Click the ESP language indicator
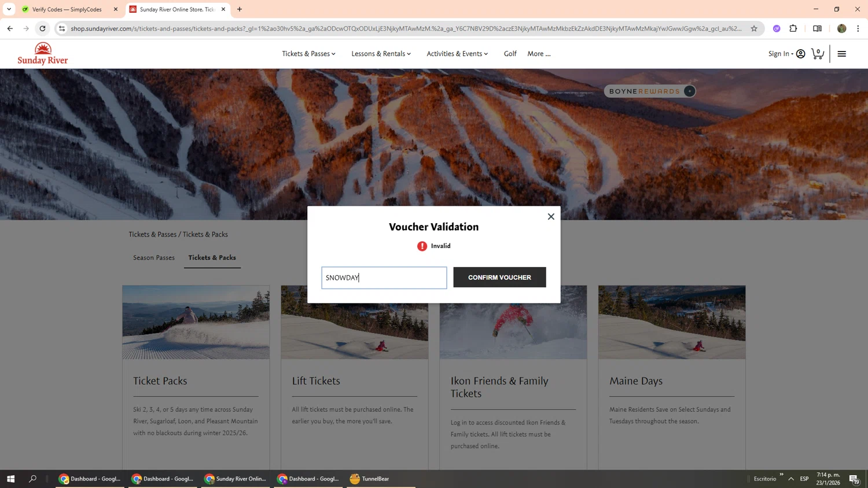868x488 pixels. pyautogui.click(x=804, y=479)
